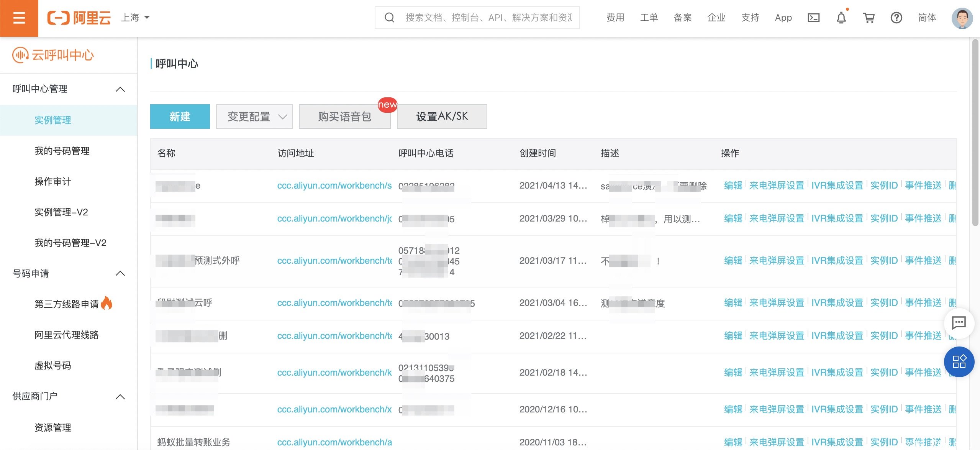Click the 设置AK/SK button
980x450 pixels.
[x=442, y=117]
